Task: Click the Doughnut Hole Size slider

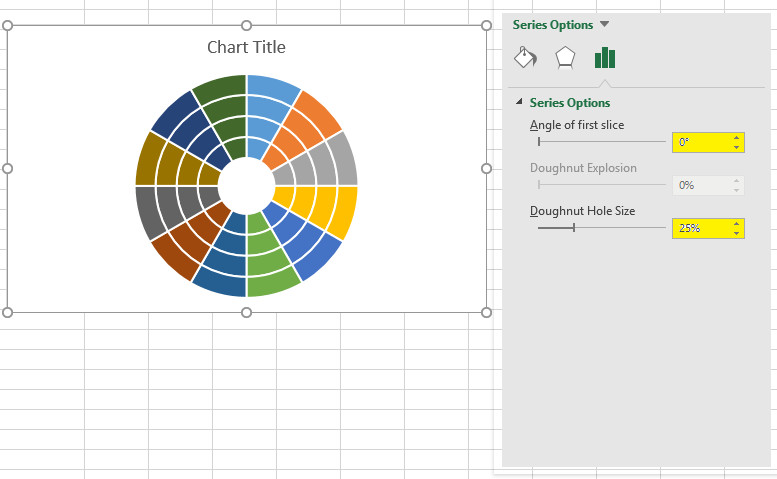Action: (601, 228)
